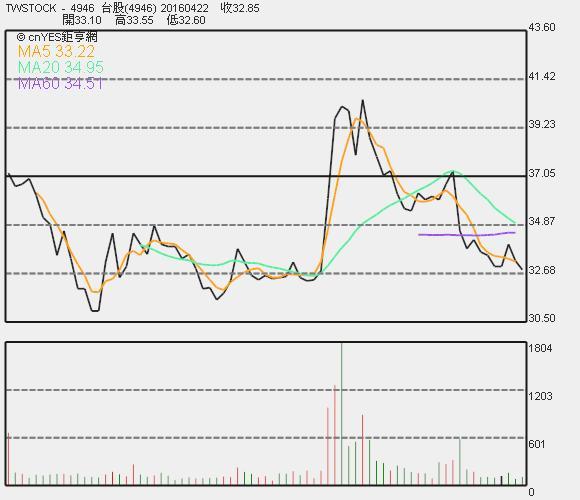Click the cnYES copyright watermark
The image size is (580, 500).
pyautogui.click(x=57, y=37)
